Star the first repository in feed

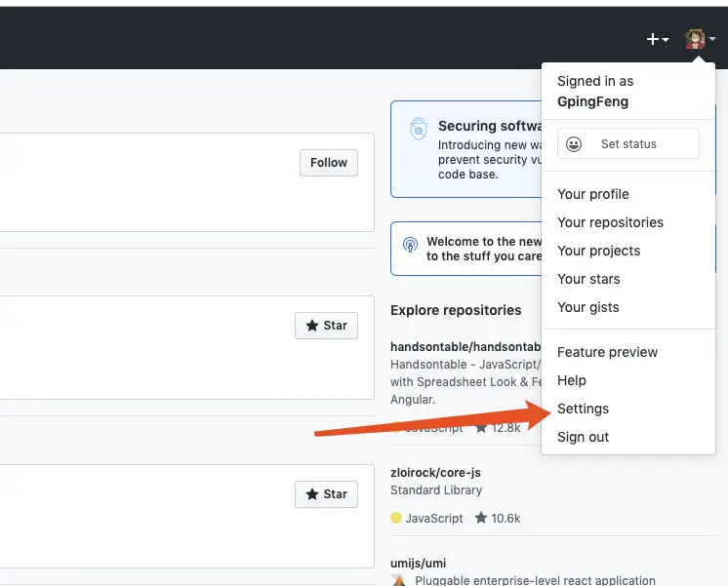click(x=326, y=326)
